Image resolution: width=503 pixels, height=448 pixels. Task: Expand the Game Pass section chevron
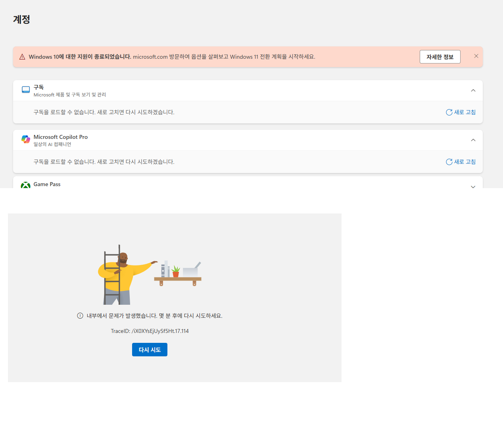pos(473,187)
